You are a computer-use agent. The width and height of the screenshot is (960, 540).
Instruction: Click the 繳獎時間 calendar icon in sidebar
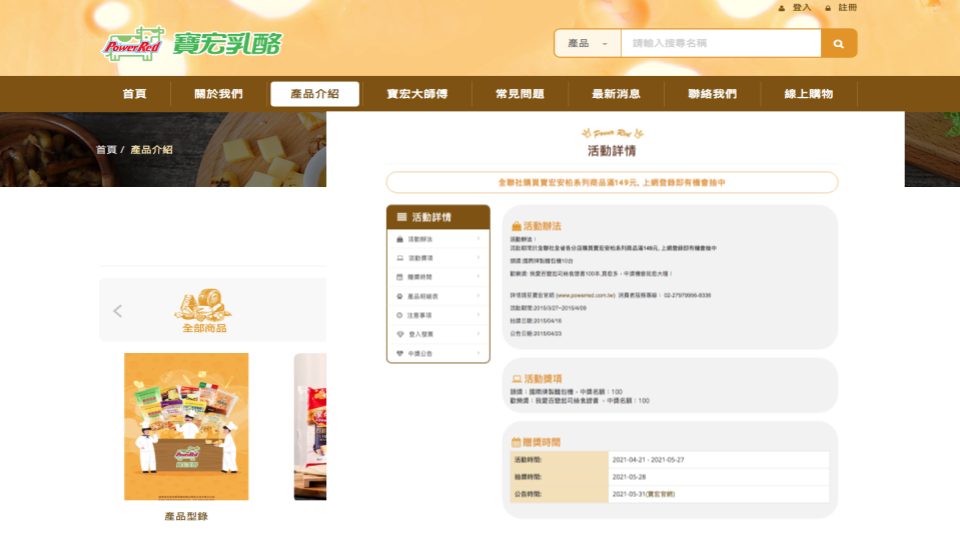400,277
